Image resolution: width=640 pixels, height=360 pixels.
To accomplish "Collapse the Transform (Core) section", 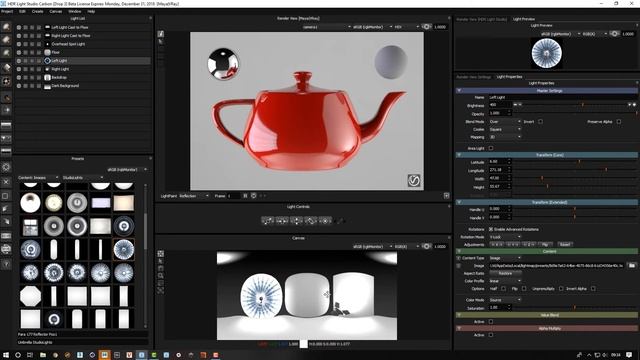I will pos(459,155).
